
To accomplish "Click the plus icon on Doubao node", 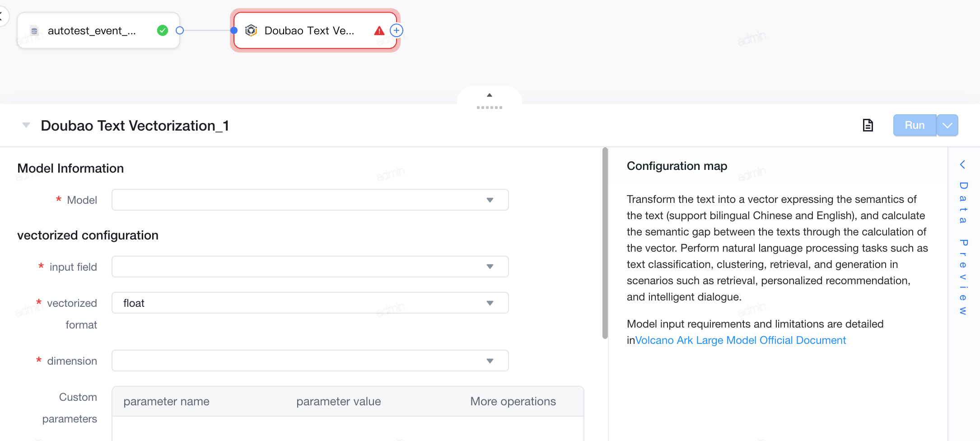I will pos(397,31).
